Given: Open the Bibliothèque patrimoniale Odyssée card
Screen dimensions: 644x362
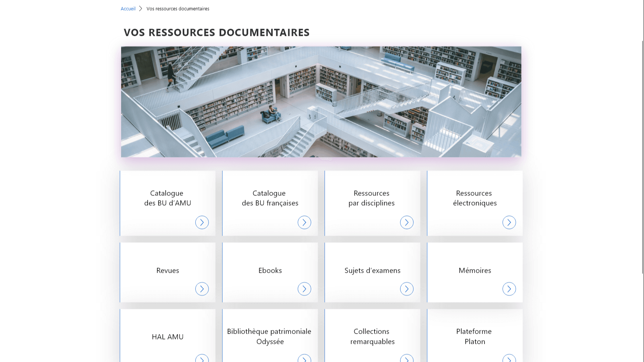Looking at the screenshot, I should [x=270, y=336].
